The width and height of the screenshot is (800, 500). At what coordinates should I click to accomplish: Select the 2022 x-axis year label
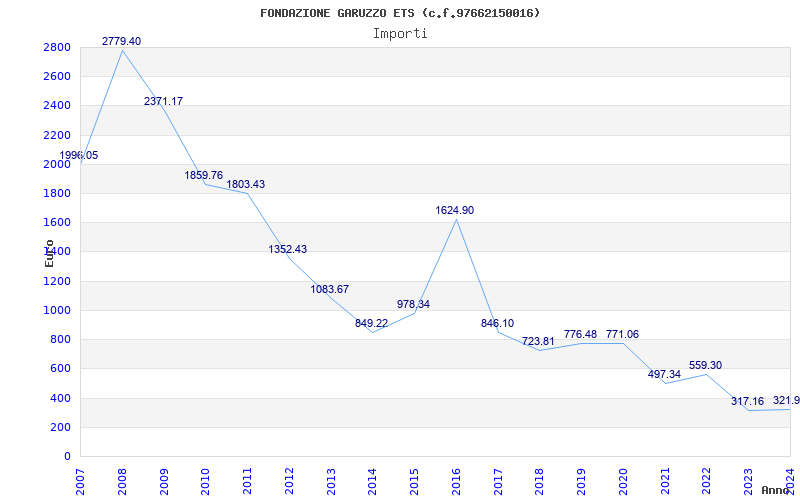[x=707, y=482]
